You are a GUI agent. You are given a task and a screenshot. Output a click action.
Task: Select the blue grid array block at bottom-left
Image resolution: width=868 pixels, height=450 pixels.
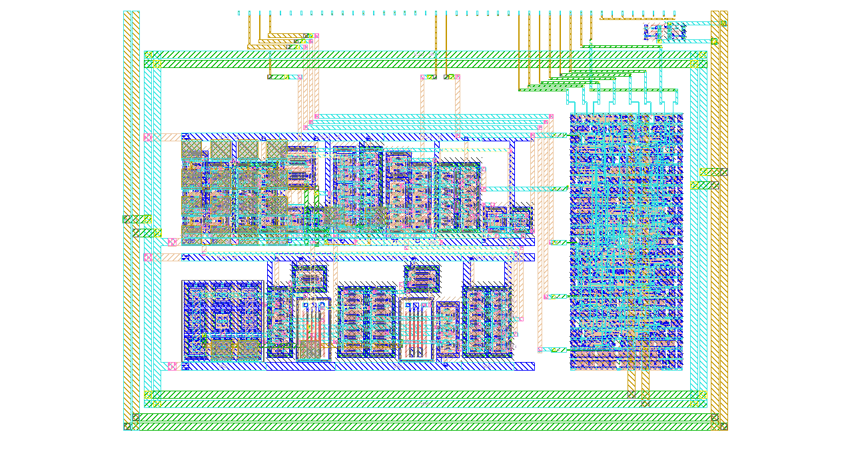[x=222, y=321]
